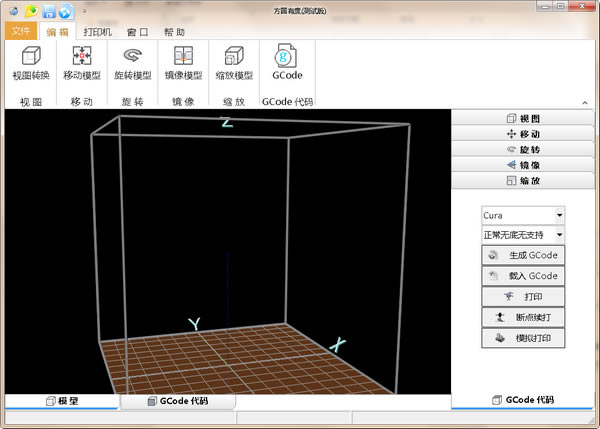Click the 镜像模型 mirror model icon
The image size is (600, 429).
183,63
